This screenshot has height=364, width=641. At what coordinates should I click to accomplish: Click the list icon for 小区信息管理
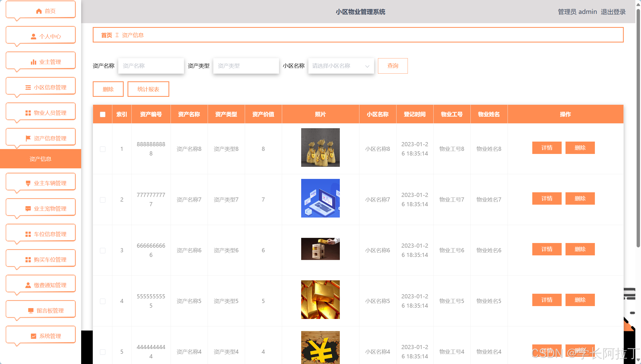click(28, 88)
